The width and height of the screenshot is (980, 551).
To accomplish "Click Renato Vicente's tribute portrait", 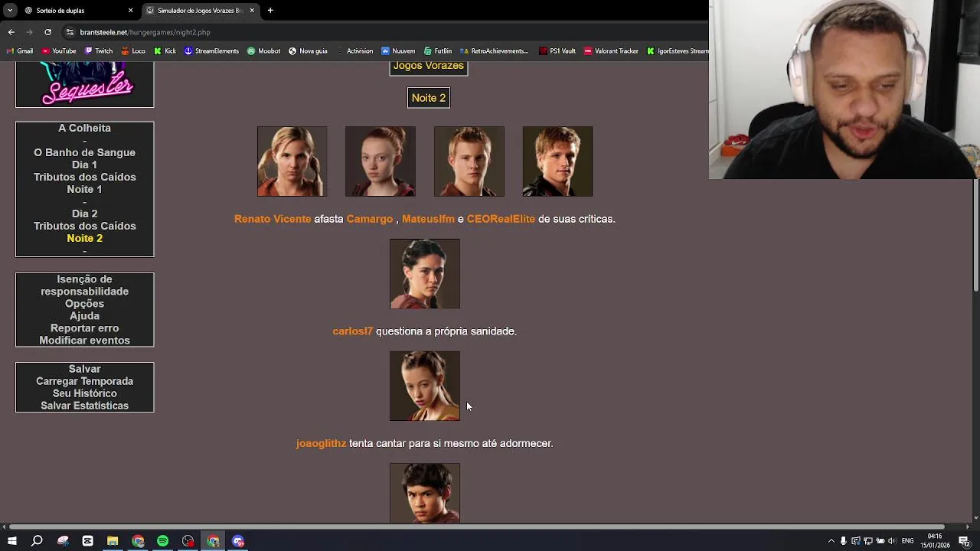I will tap(292, 161).
